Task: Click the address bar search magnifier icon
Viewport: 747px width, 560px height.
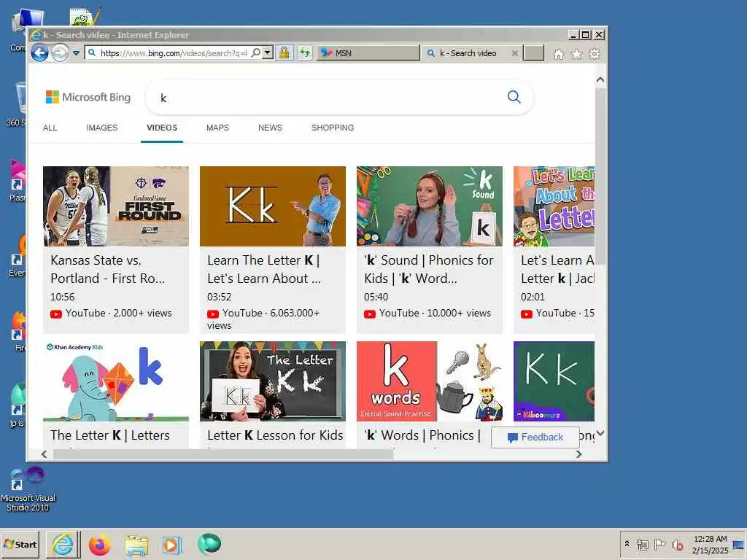Action: coord(256,52)
